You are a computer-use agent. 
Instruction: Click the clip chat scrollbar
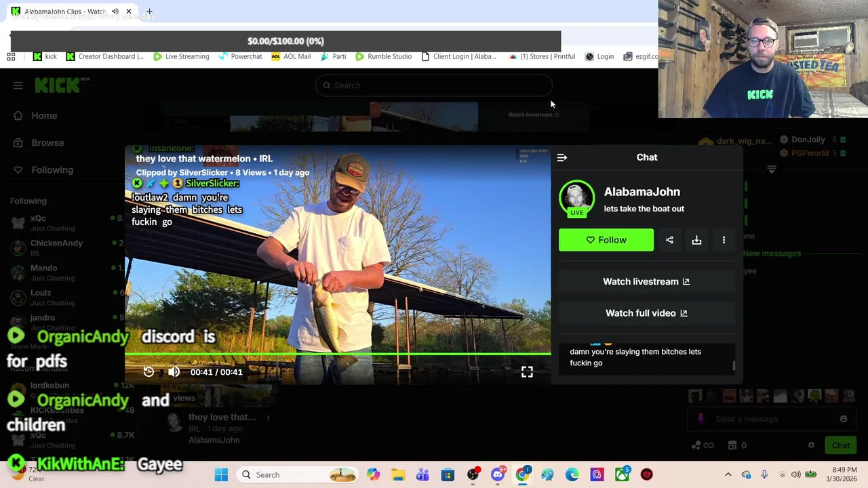734,366
